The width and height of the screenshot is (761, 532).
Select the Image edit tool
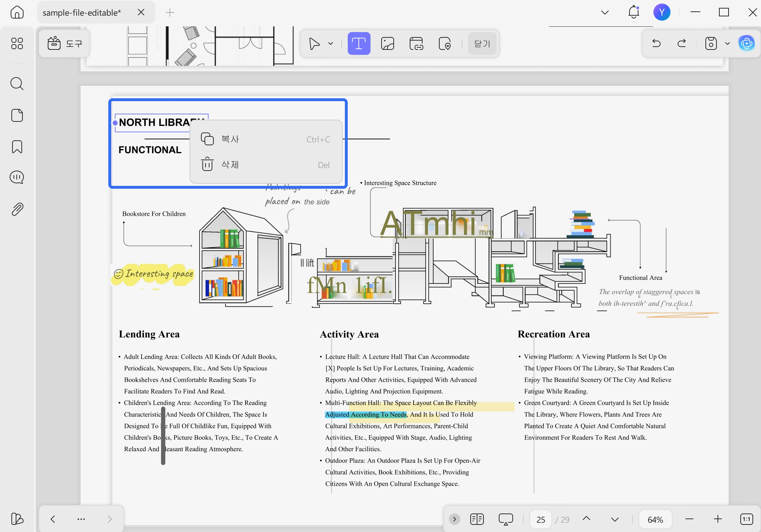click(388, 43)
